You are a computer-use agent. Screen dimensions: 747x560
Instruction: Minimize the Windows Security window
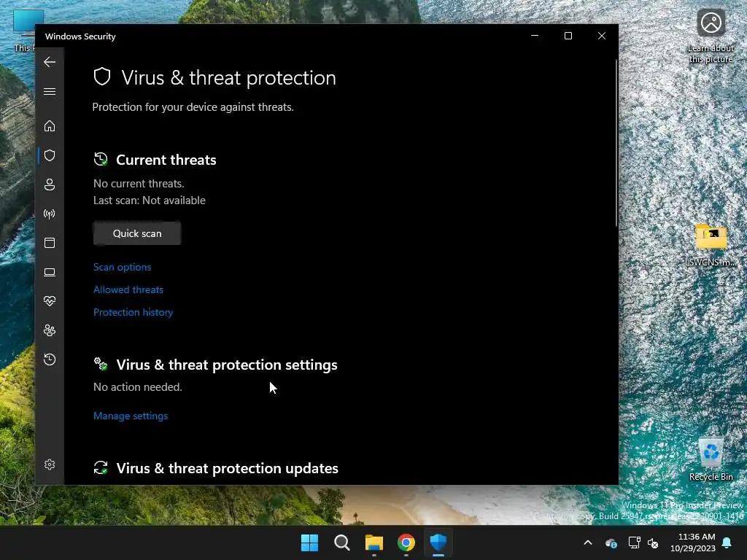click(535, 36)
